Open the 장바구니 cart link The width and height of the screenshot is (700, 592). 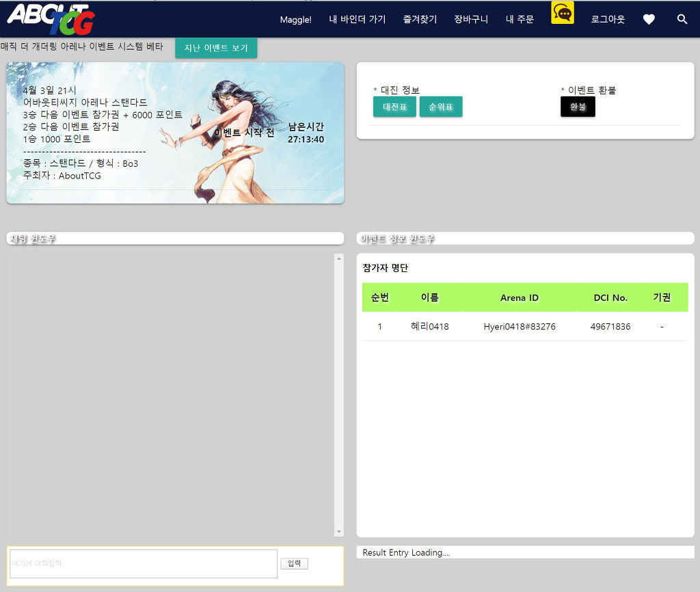pos(471,19)
